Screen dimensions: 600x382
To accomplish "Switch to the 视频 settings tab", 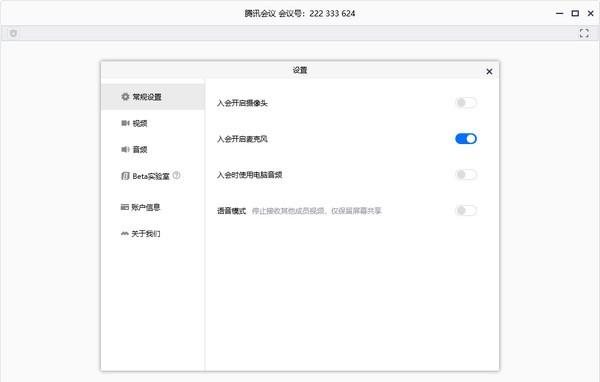I will point(153,123).
